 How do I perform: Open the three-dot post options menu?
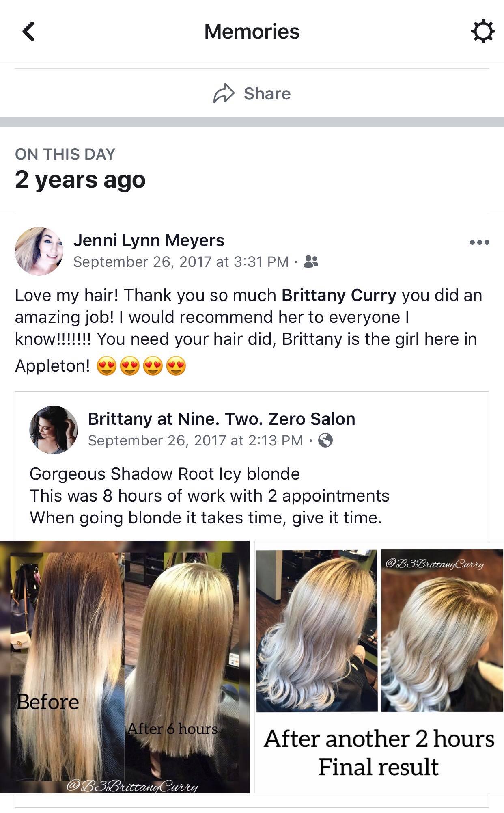coord(479,242)
